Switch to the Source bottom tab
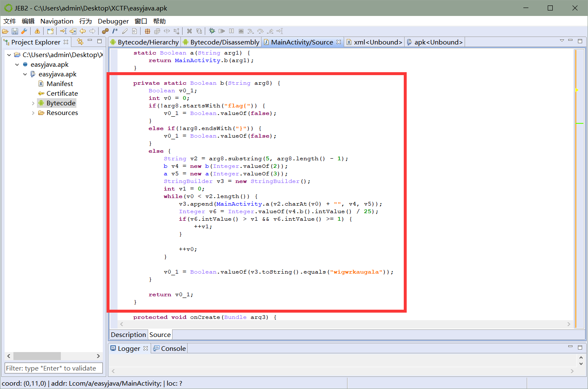The image size is (588, 389). pyautogui.click(x=160, y=334)
